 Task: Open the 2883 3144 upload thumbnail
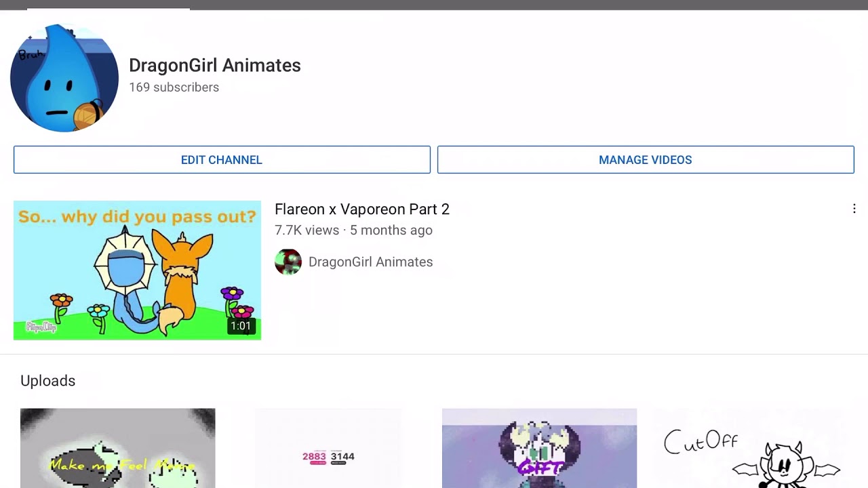[328, 448]
